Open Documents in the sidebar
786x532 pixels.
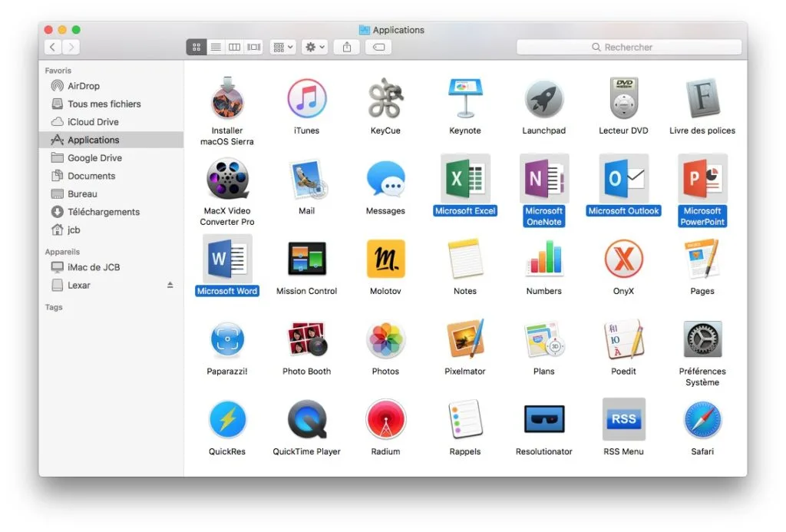tap(111, 176)
